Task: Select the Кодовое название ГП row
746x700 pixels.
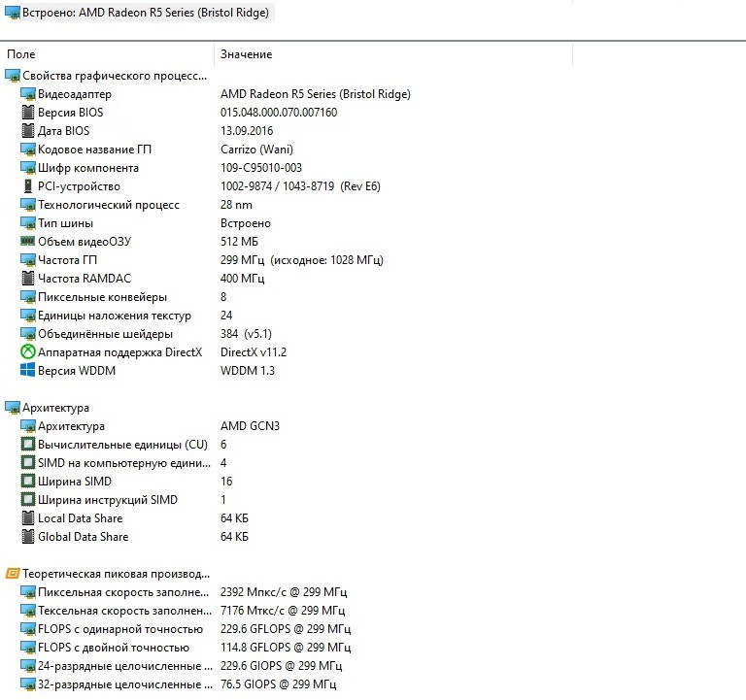Action: click(x=94, y=150)
